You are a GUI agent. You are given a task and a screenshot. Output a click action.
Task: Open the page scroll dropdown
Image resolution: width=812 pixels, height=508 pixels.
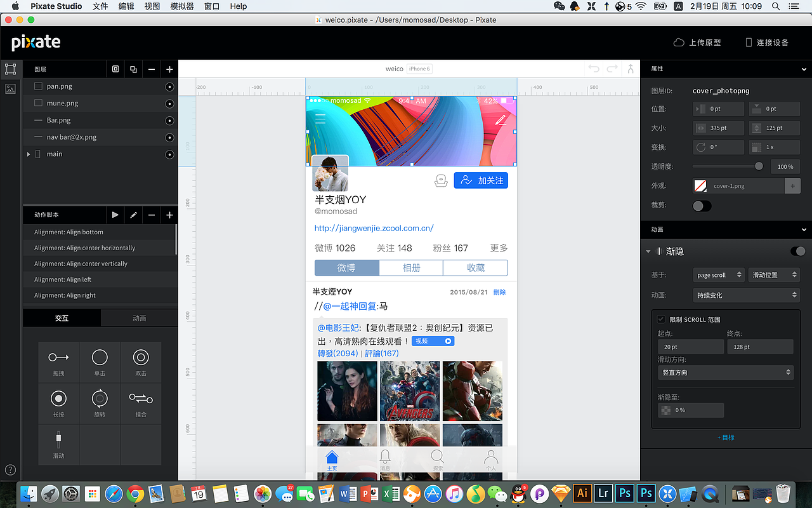718,274
